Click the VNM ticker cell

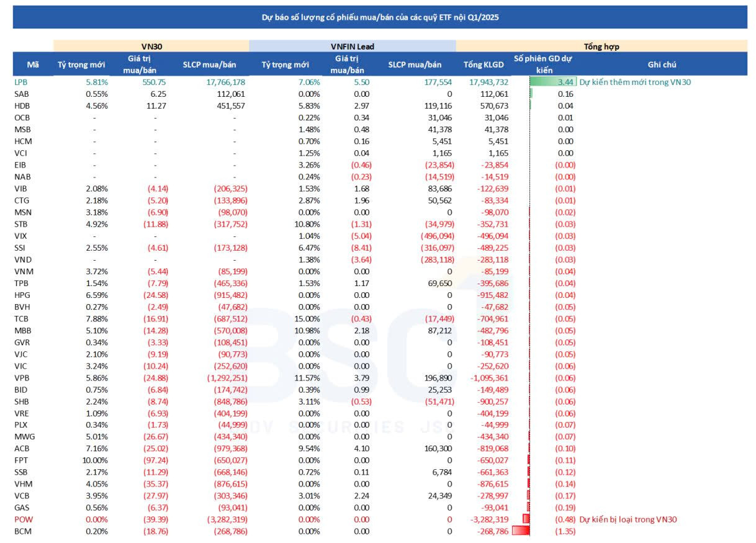(22, 271)
